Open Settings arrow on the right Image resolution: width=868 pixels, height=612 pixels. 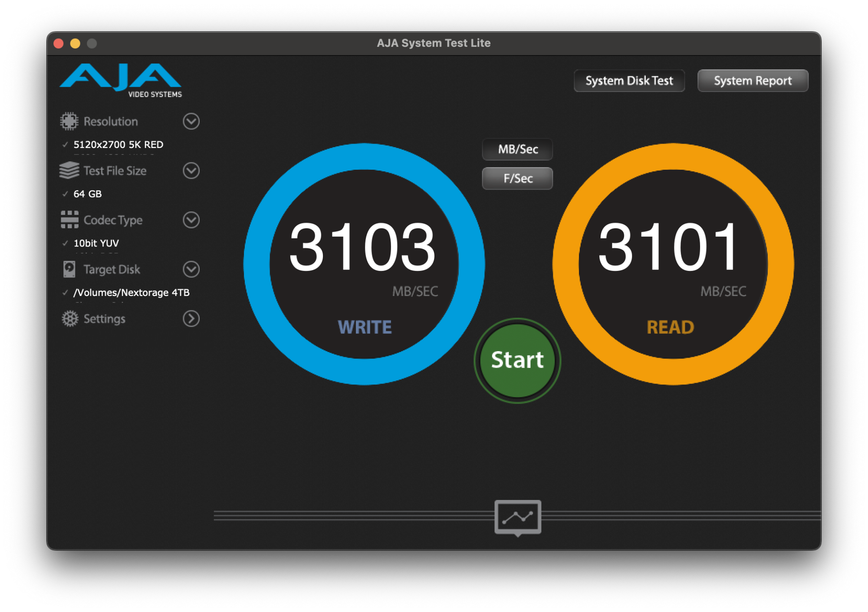pos(191,319)
